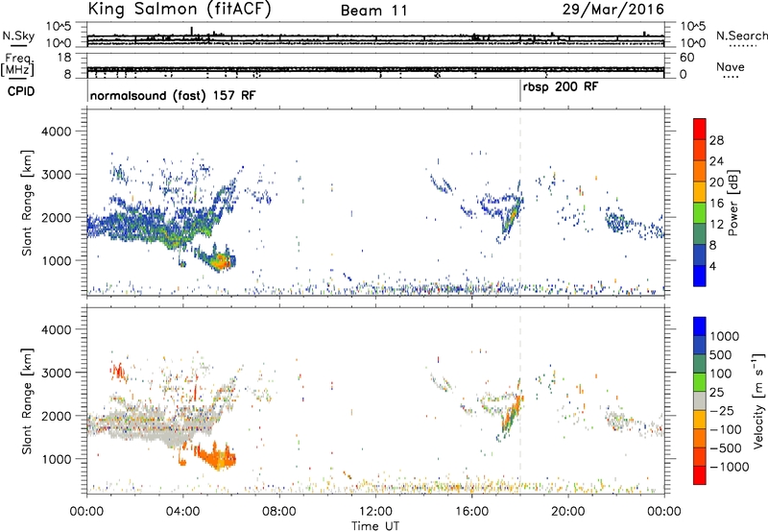Select the '4' label on the Power colorbar
This screenshot has width=768, height=532.
coord(712,266)
